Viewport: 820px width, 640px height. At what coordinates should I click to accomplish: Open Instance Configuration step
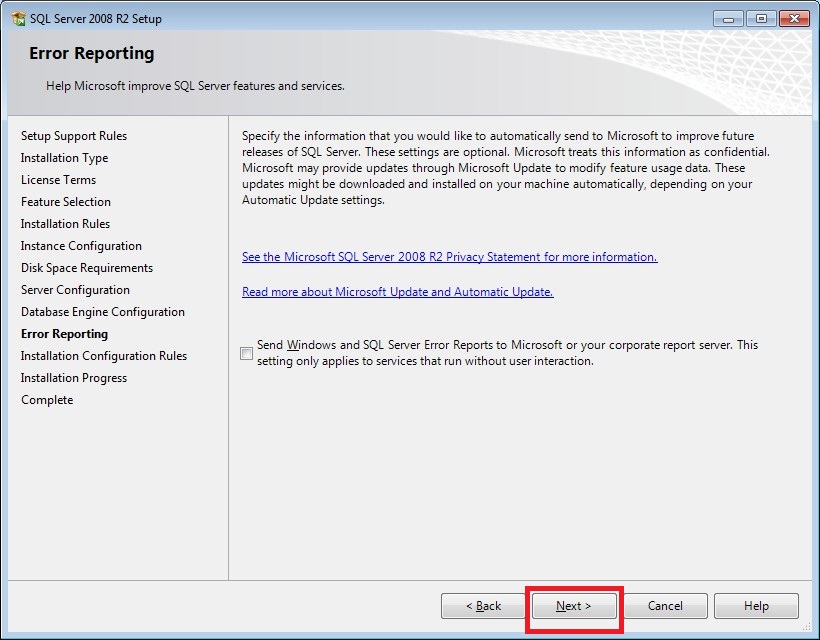pos(81,246)
